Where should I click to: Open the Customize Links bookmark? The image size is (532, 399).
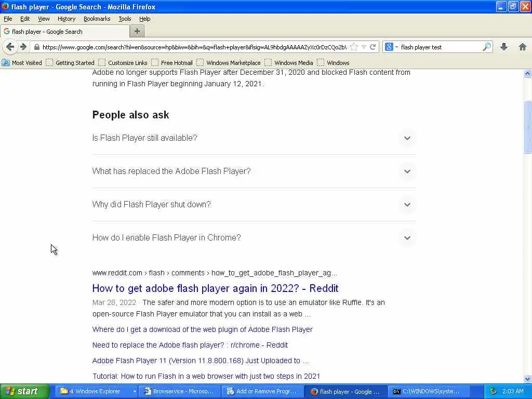click(x=123, y=63)
